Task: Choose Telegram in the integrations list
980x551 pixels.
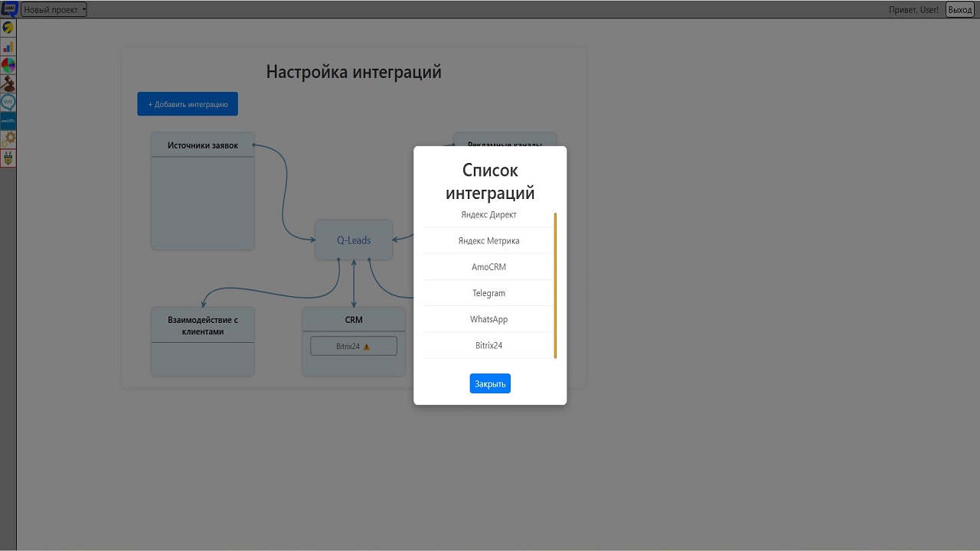Action: click(x=488, y=293)
